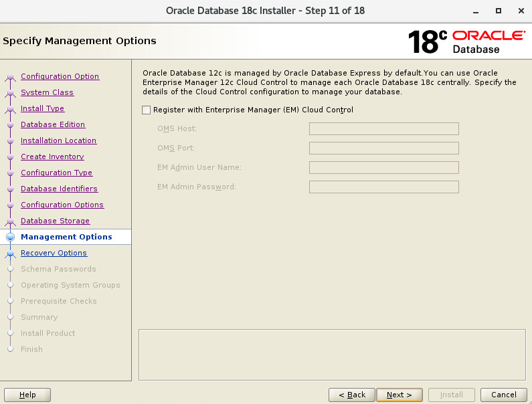Click the Database Edition step bullet icon
Viewport: 532px width, 404px height.
click(11, 125)
